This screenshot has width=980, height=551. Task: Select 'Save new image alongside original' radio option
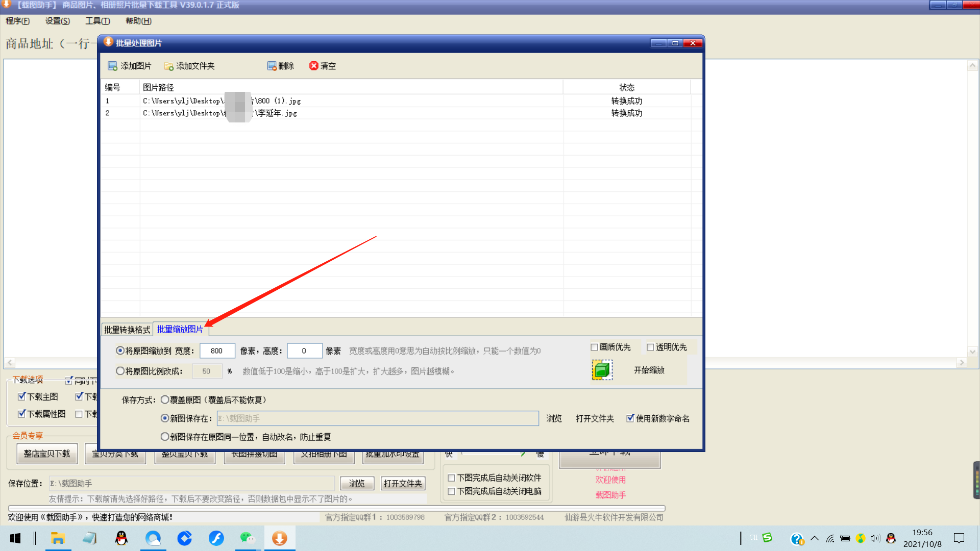[x=164, y=437]
